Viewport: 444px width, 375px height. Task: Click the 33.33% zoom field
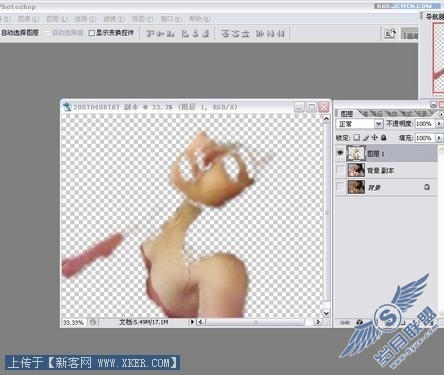[x=74, y=322]
